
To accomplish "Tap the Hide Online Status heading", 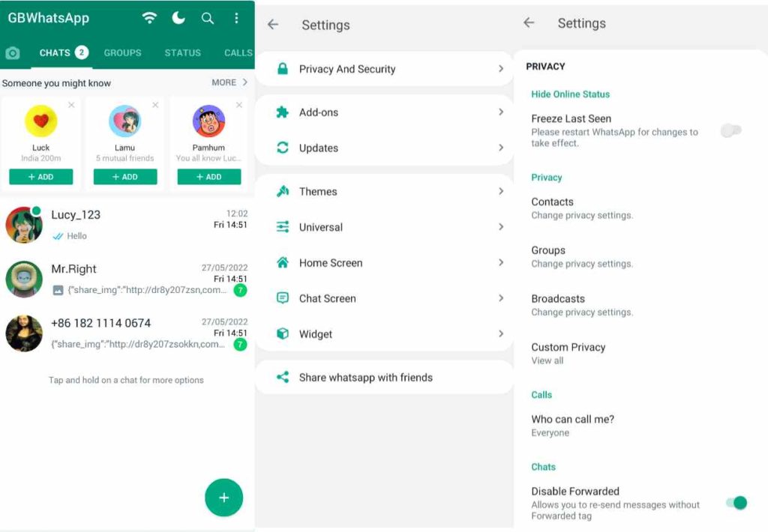I will pos(570,94).
